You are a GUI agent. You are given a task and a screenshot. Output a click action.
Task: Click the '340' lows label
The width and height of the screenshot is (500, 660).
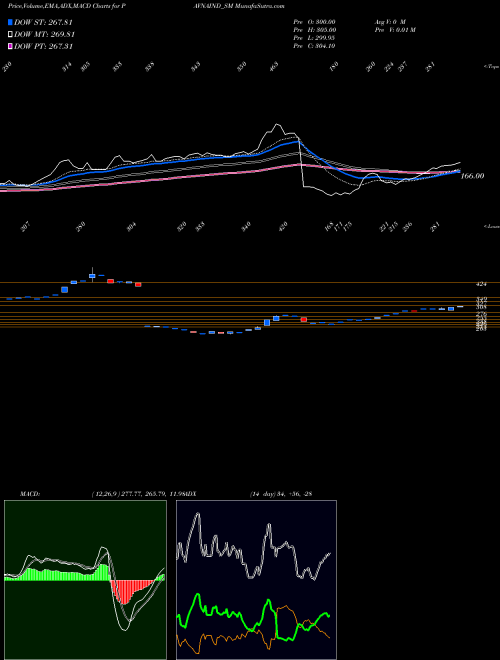coord(246,226)
